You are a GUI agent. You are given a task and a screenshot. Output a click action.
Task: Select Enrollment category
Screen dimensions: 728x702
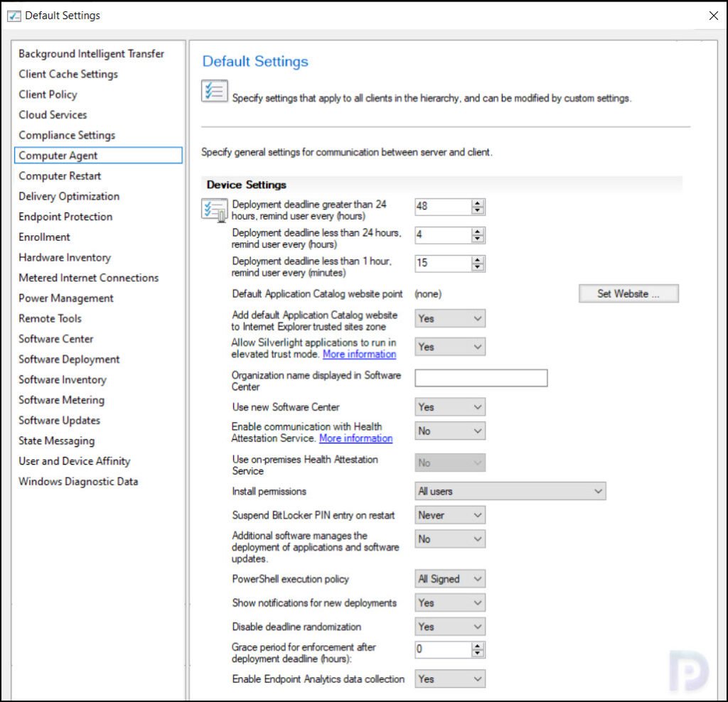[45, 237]
